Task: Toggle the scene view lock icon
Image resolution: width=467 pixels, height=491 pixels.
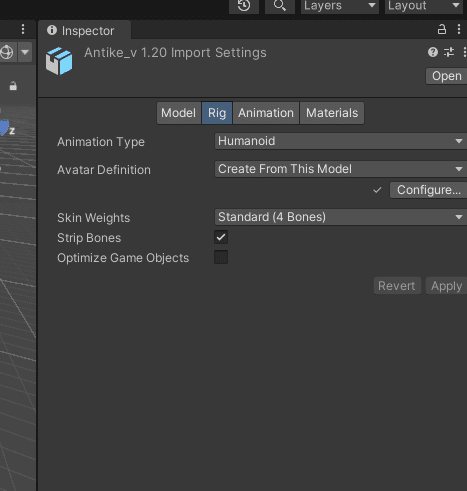Action: coord(13,86)
